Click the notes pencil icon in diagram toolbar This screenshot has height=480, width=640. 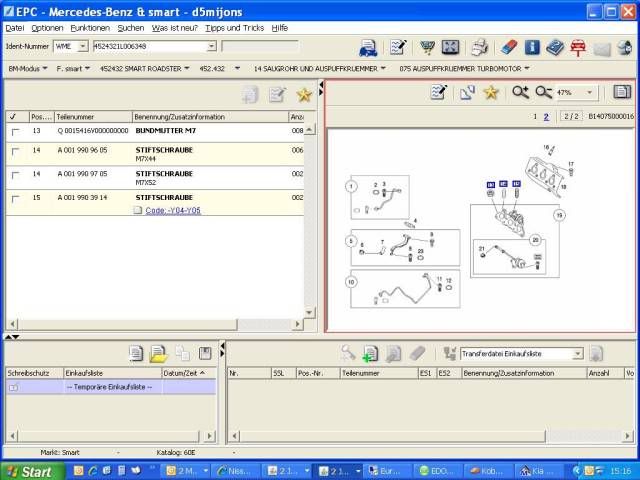[x=439, y=93]
